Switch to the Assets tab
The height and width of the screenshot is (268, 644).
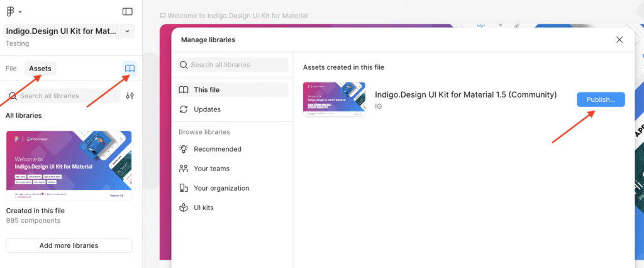(x=40, y=69)
